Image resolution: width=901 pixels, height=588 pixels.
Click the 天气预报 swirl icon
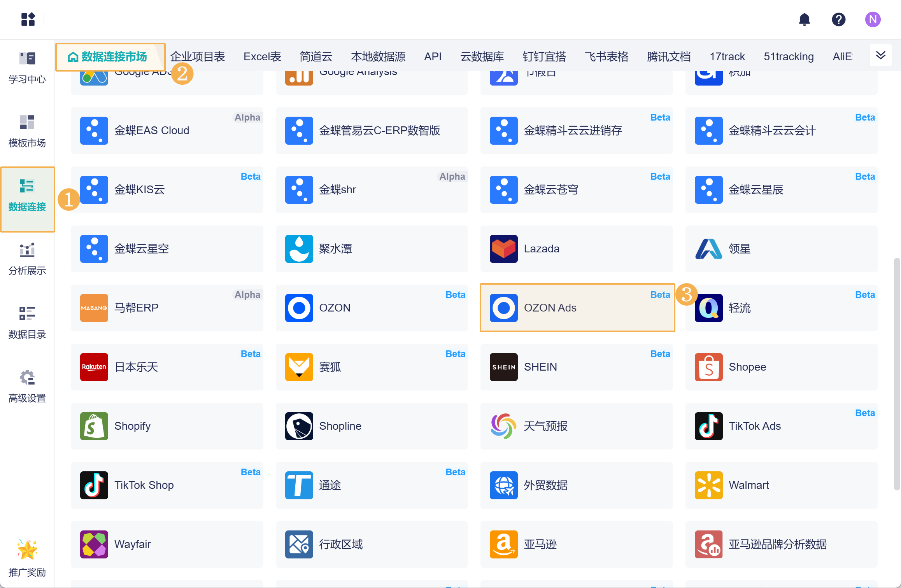504,426
